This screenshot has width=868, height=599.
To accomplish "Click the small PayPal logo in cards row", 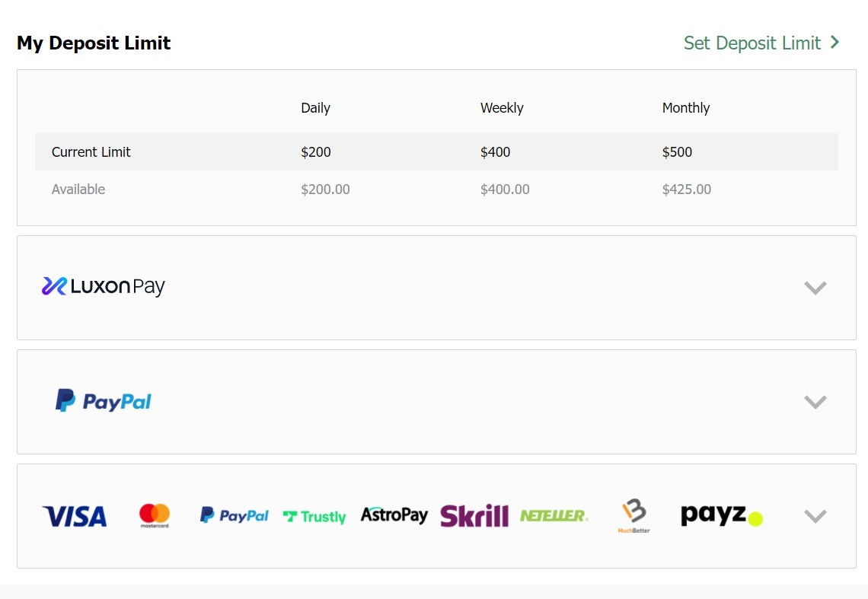I will (x=234, y=516).
